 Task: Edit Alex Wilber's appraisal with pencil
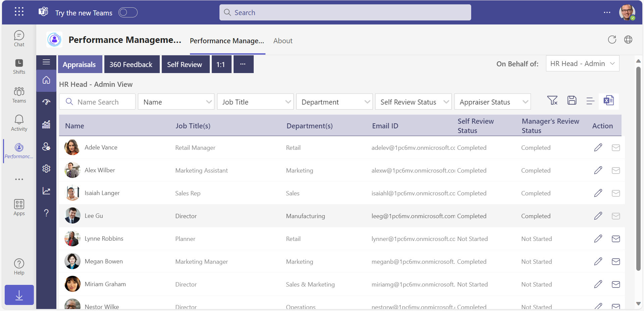598,170
